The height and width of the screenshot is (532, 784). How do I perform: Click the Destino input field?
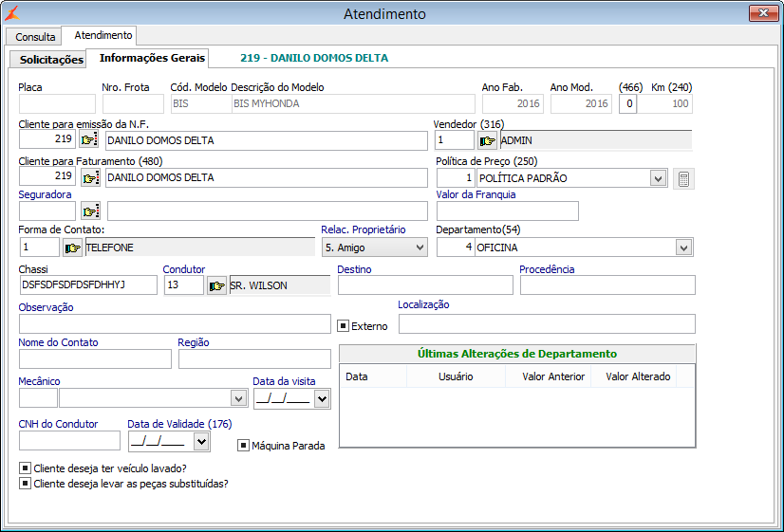point(425,285)
